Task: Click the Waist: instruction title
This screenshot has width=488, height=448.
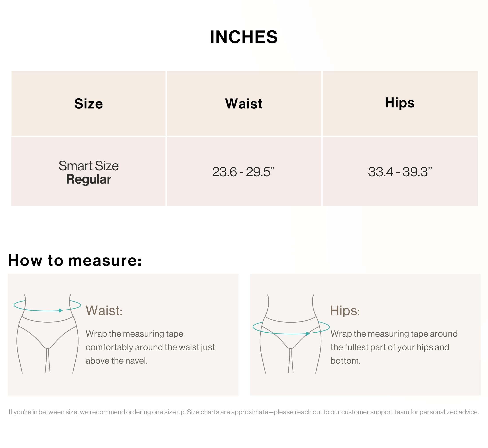Action: pyautogui.click(x=104, y=310)
